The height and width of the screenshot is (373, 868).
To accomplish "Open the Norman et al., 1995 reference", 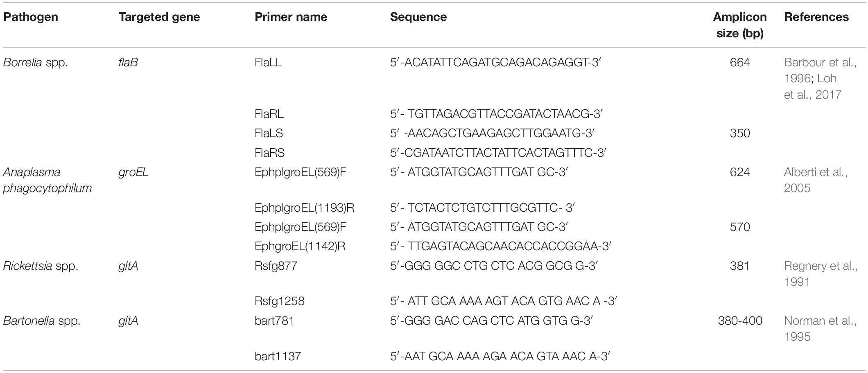I will click(820, 328).
